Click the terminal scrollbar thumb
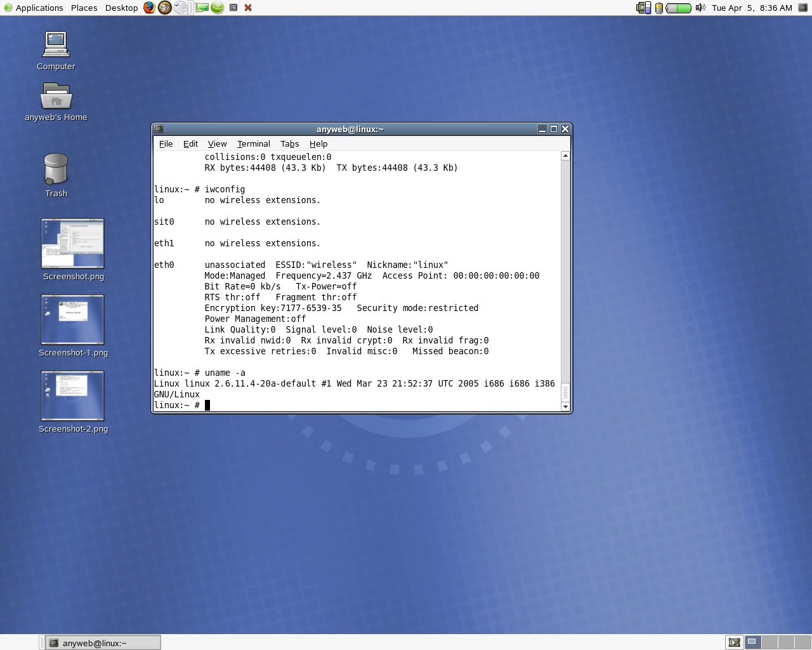 [x=565, y=392]
